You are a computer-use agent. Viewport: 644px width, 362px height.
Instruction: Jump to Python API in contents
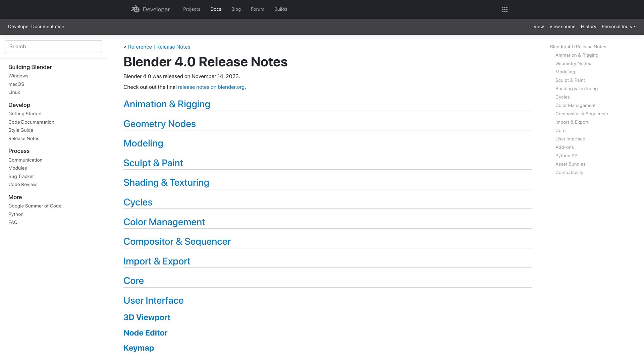567,156
